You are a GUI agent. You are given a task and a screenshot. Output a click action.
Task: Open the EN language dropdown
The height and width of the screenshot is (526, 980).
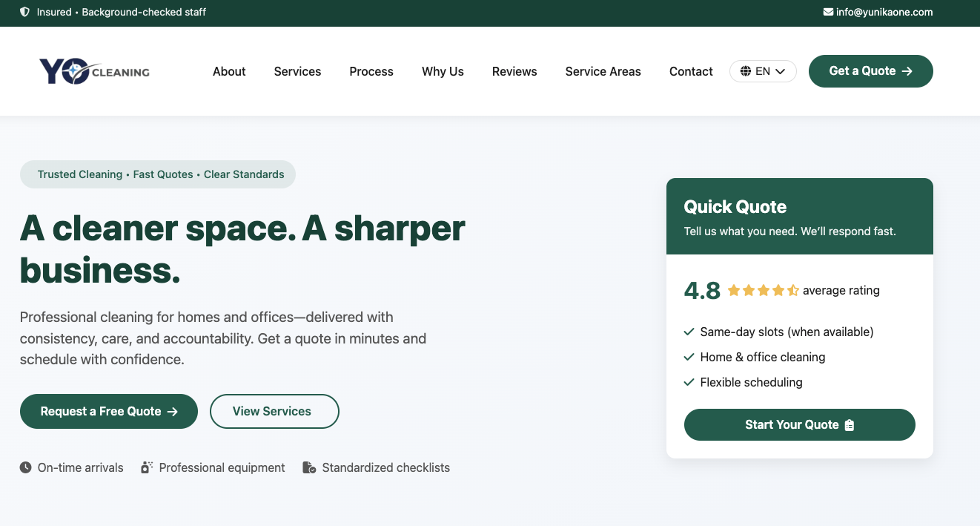point(763,71)
